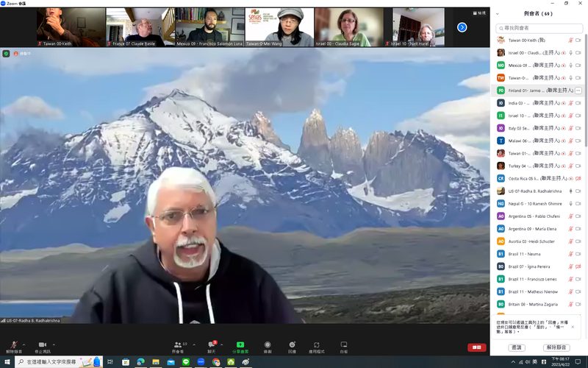Select the Austria 03 - Heidi Schuster participant row
The width and height of the screenshot is (588, 368).
click(538, 241)
